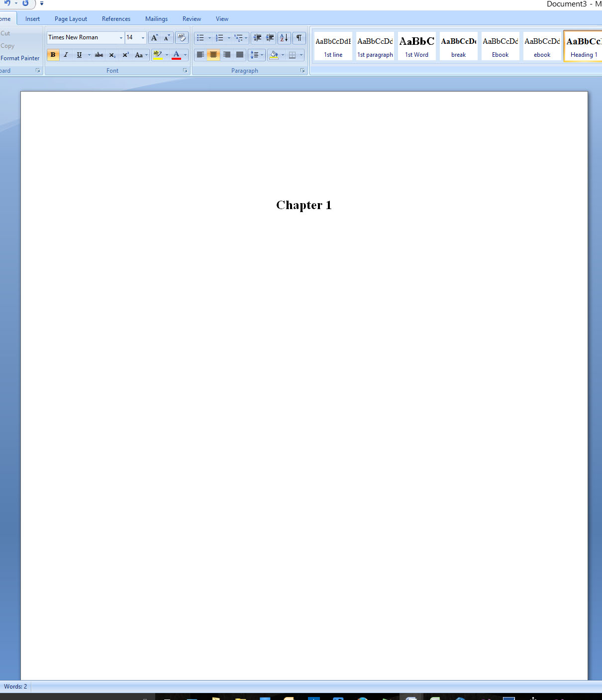This screenshot has width=602, height=700.
Task: Open the Paragraph dialog launcher
Action: point(302,71)
